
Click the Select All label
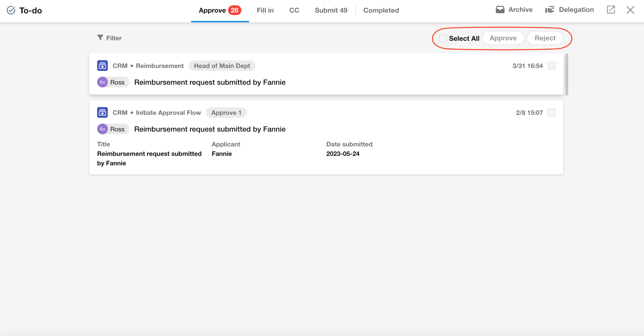[464, 38]
